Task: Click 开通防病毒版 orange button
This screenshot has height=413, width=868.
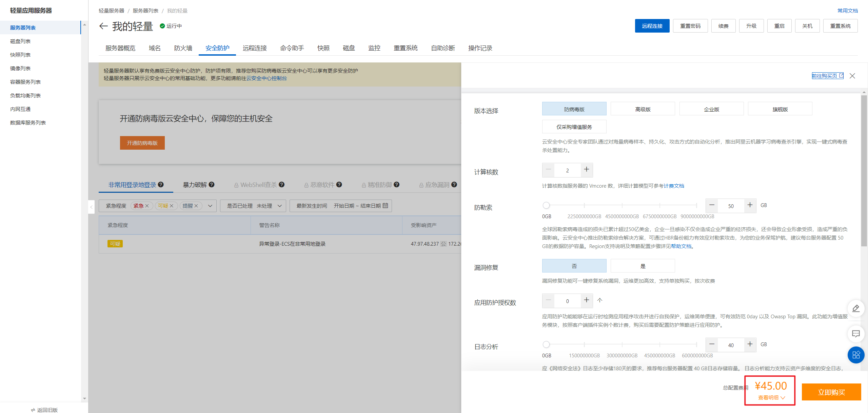Action: (142, 143)
